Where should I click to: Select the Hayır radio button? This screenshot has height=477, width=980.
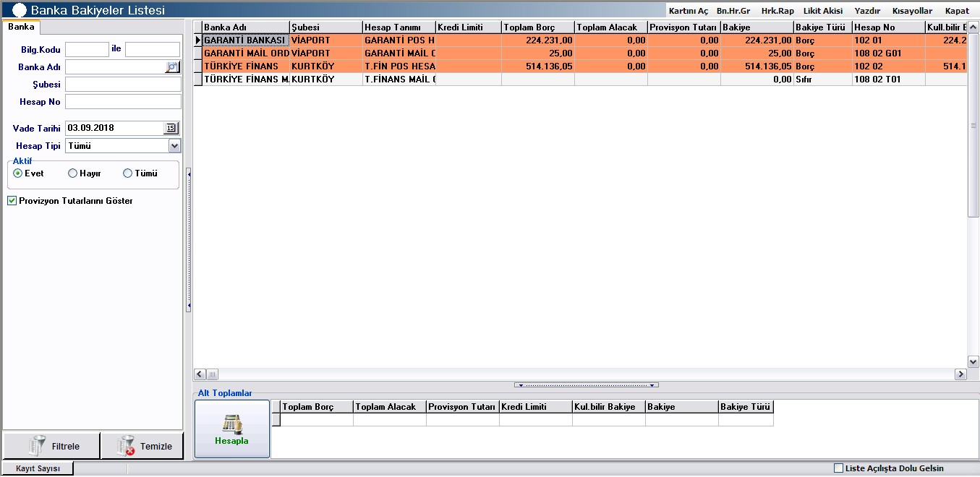[72, 173]
